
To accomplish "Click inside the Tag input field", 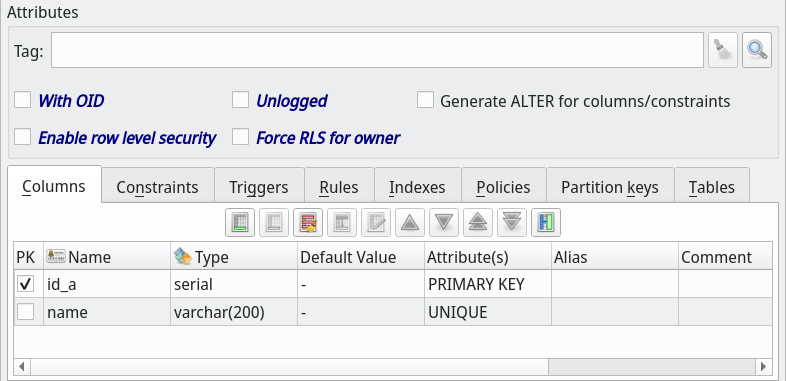I will [x=377, y=50].
